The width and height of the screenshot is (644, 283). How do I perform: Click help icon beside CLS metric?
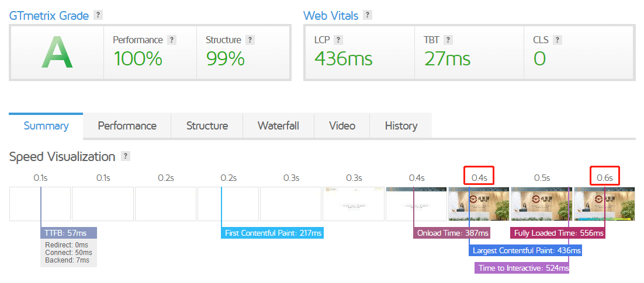tap(558, 40)
